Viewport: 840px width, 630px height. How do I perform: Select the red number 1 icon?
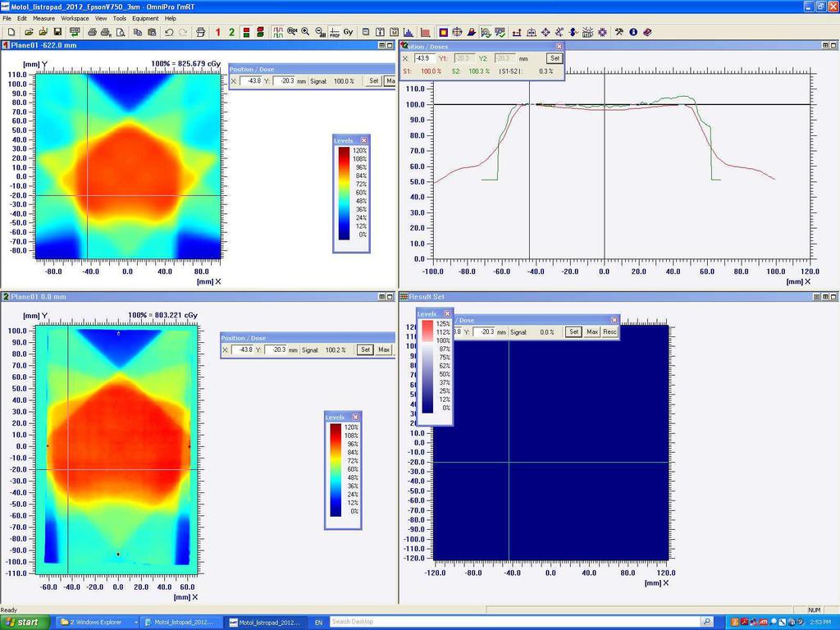[218, 32]
